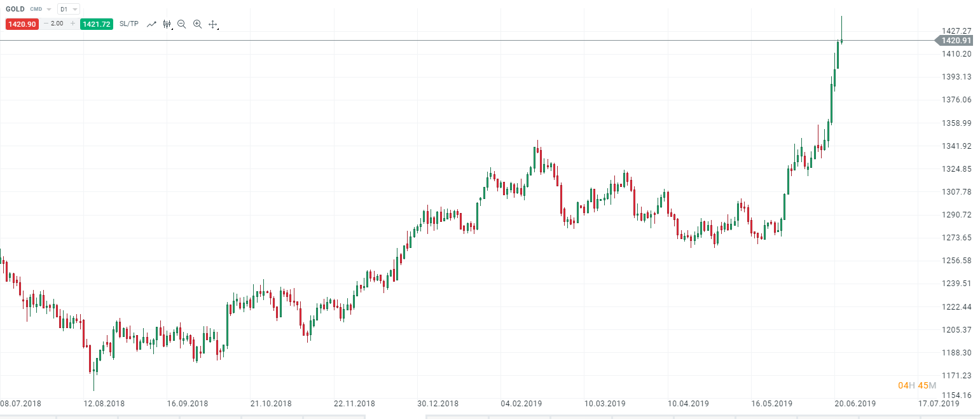Buy gold at the green 1421.72 price

click(x=97, y=24)
